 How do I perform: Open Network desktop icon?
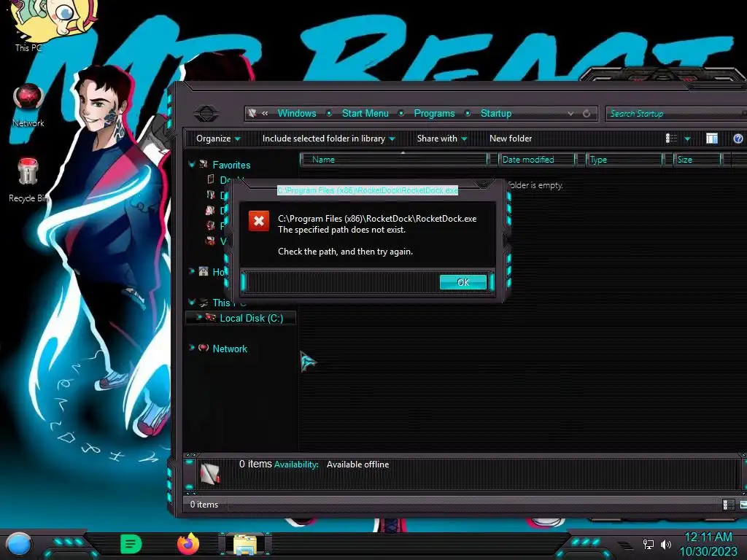(x=28, y=105)
